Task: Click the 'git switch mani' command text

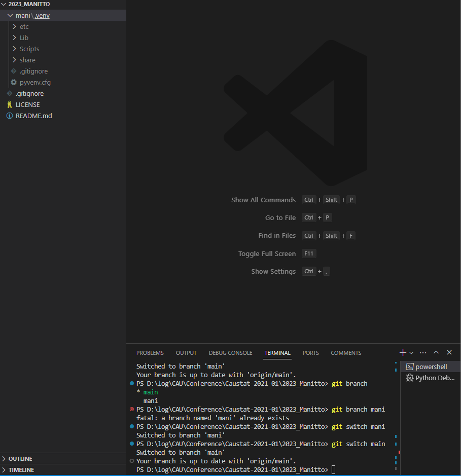Action: [x=358, y=426]
